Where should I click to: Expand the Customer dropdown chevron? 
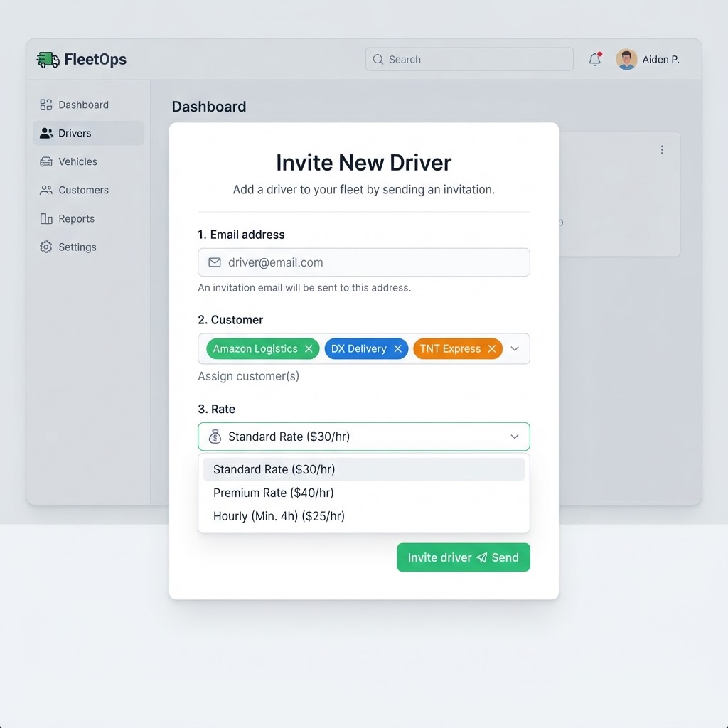pos(515,348)
